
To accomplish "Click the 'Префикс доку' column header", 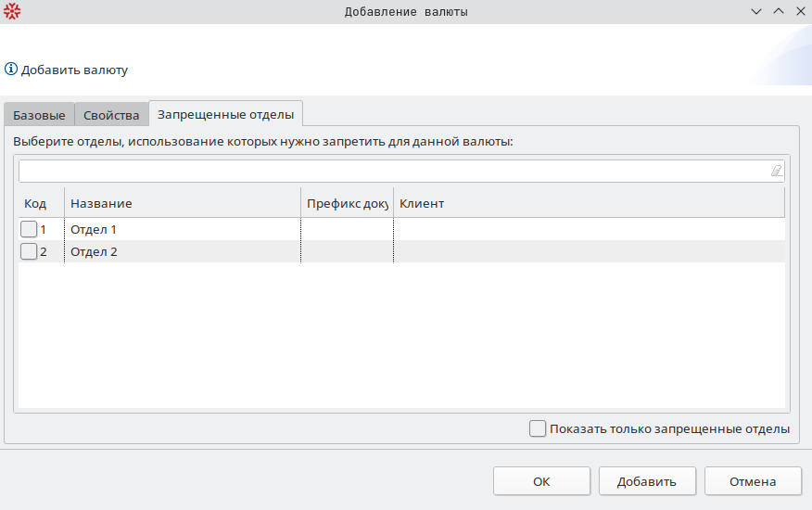I will (347, 203).
